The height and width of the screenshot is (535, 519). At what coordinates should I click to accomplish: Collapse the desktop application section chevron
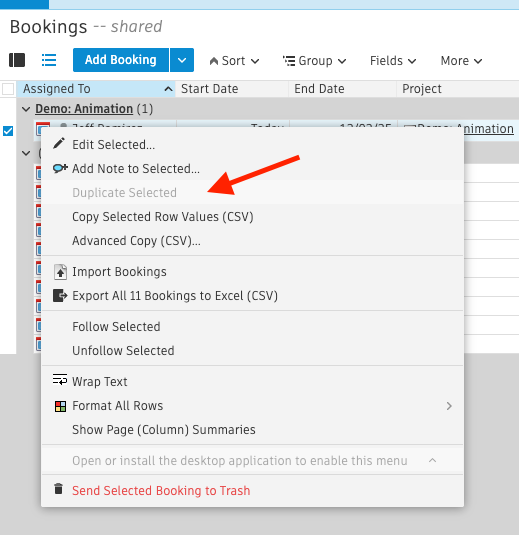[x=432, y=460]
